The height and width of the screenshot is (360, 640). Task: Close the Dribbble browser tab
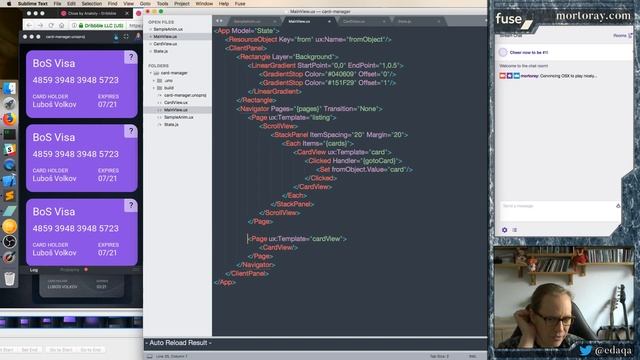click(x=127, y=13)
